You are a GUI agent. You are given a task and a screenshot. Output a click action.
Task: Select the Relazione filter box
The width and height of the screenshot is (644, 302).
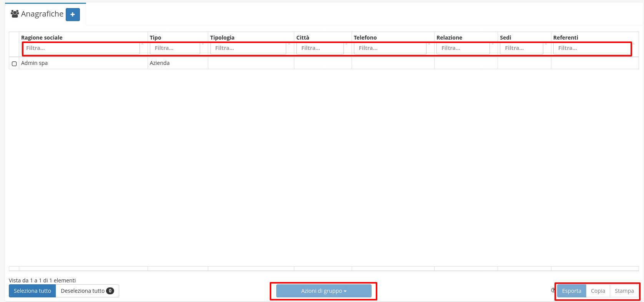click(463, 48)
